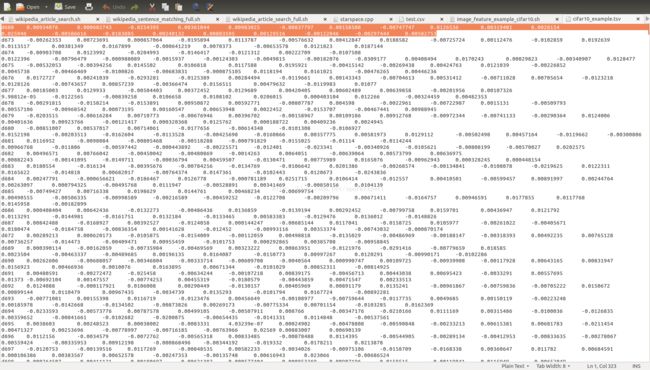The width and height of the screenshot is (650, 370).
Task: Toggle the INS insert mode indicator
Action: click(x=636, y=366)
